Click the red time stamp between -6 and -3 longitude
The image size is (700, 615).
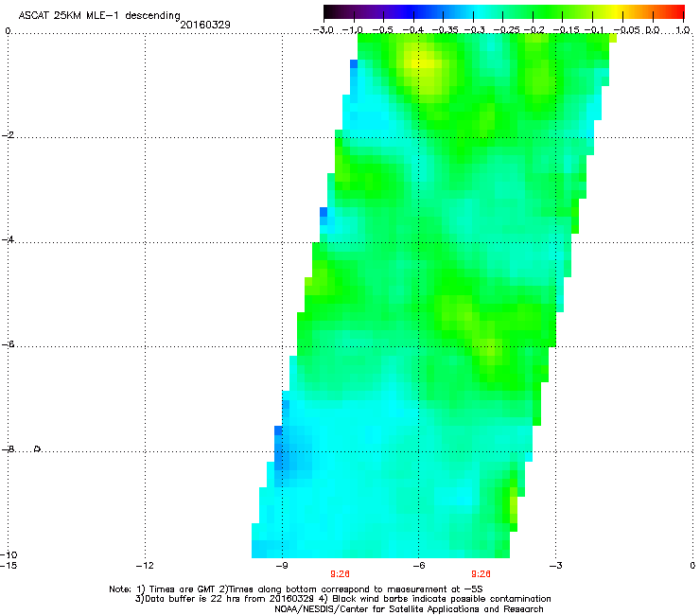coord(481,574)
